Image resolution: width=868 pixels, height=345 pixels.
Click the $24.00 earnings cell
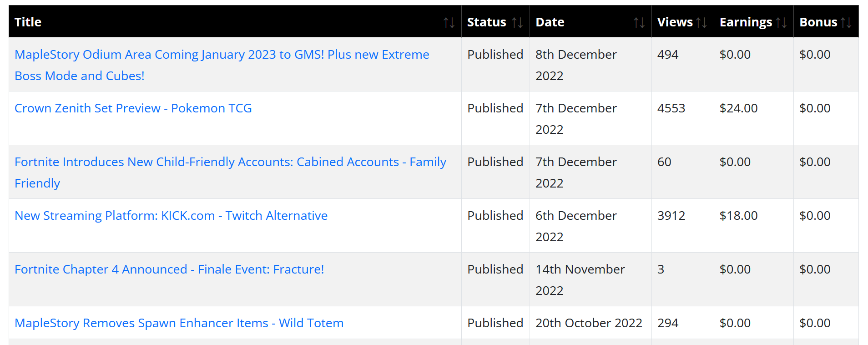pos(738,108)
